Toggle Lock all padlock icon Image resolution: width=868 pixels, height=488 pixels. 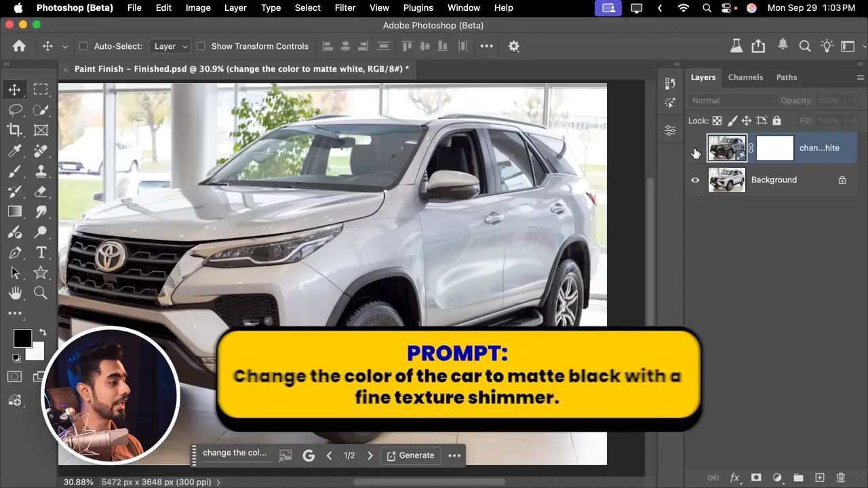click(x=776, y=121)
